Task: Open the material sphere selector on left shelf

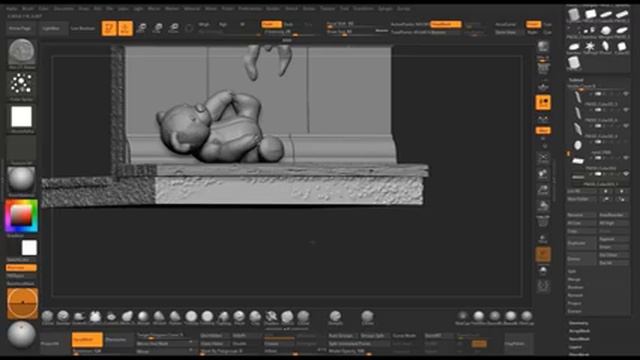Action: pos(21,179)
